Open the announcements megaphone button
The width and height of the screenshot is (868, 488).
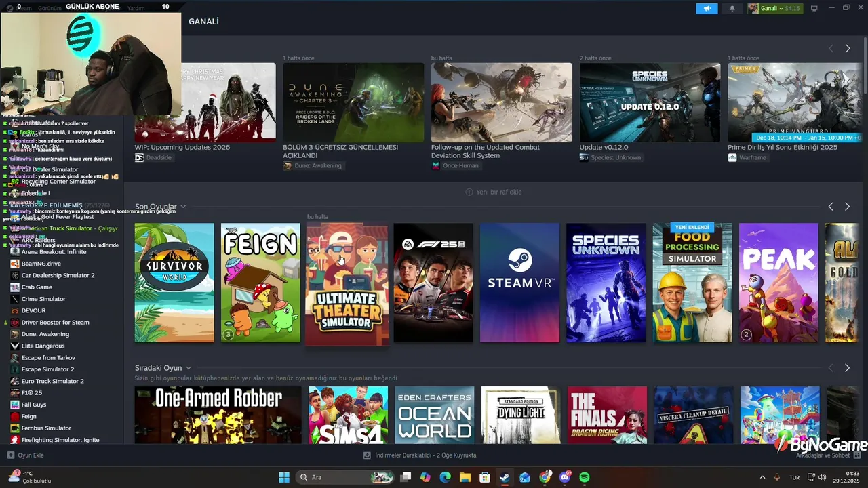click(x=707, y=8)
